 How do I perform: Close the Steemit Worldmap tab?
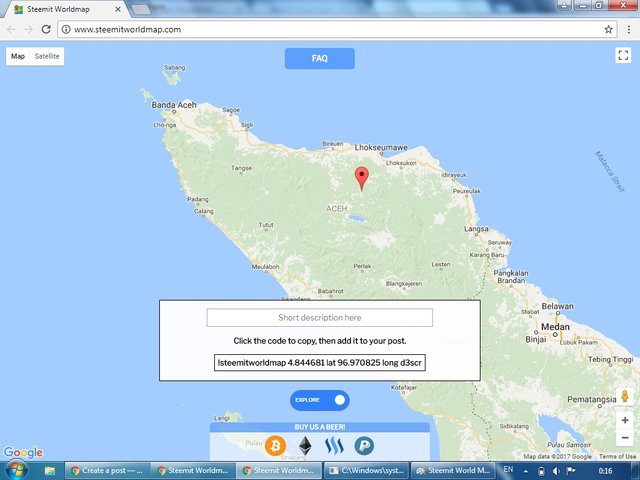coord(118,9)
